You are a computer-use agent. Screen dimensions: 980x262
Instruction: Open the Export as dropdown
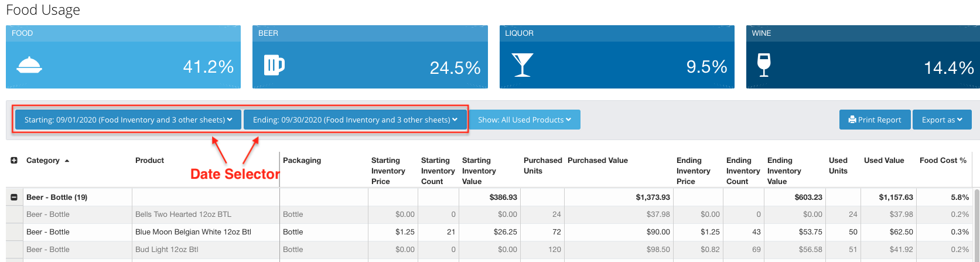[942, 120]
